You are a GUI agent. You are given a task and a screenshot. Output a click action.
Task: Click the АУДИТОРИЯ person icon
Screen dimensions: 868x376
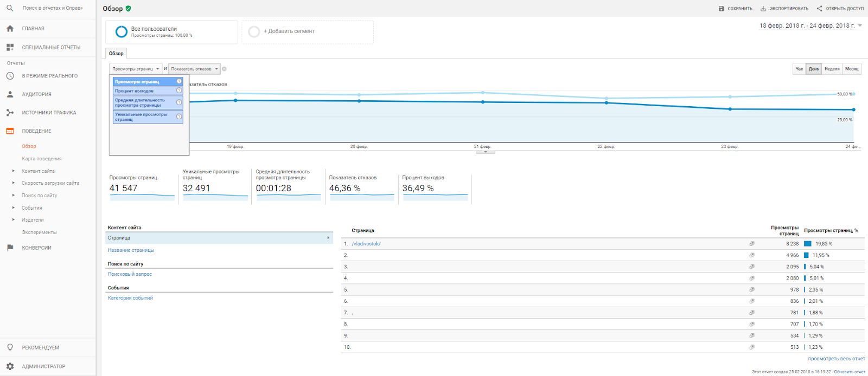10,94
